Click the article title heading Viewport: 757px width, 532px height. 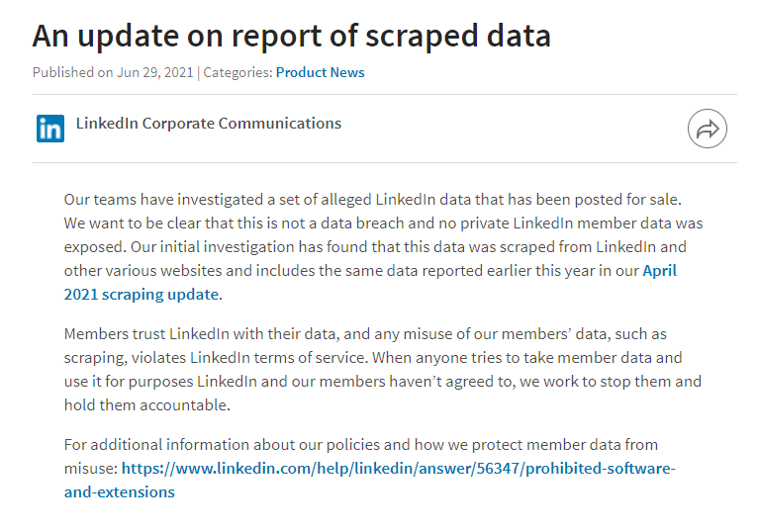[x=292, y=36]
